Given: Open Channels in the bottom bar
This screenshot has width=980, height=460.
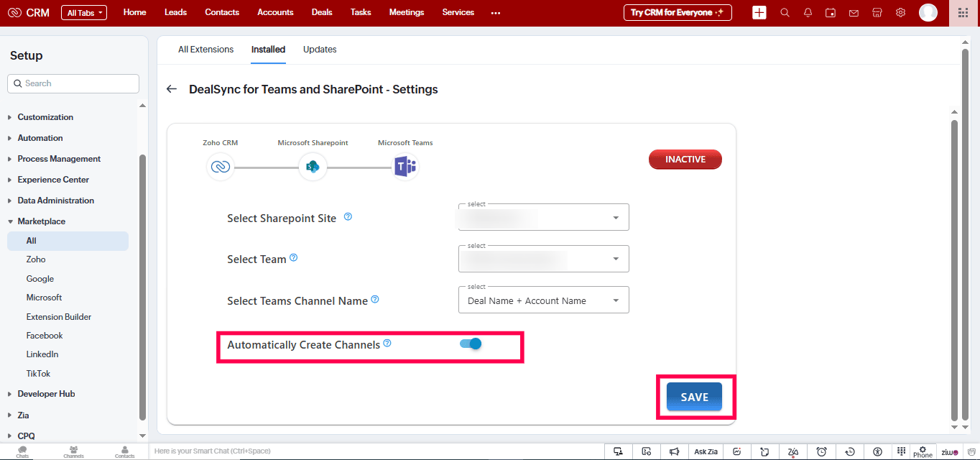Looking at the screenshot, I should pos(73,452).
